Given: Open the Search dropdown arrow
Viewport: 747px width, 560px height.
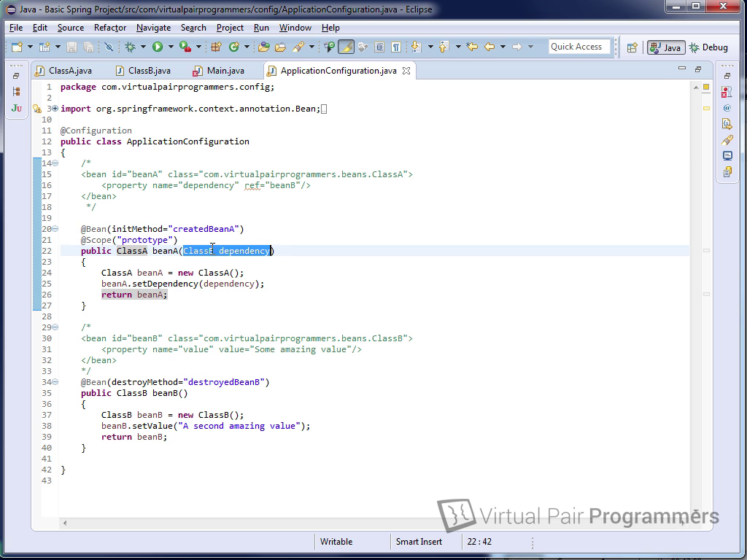Looking at the screenshot, I should [311, 47].
